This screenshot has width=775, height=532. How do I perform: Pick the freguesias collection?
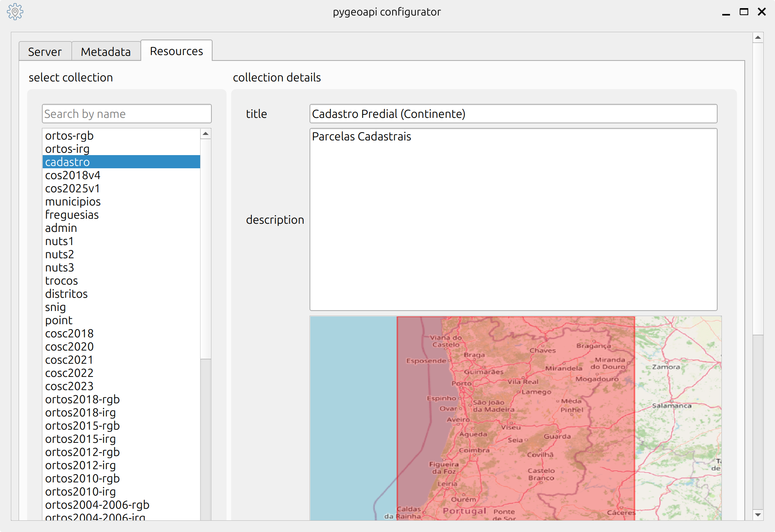pos(121,215)
